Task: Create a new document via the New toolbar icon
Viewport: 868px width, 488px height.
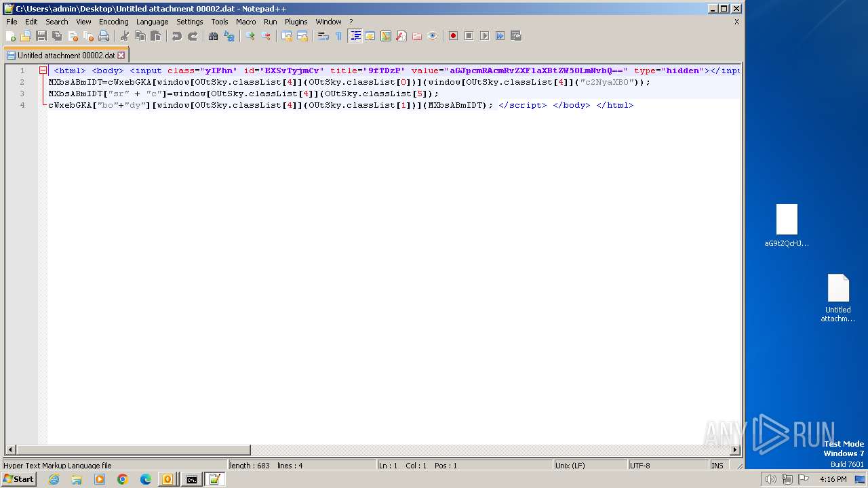Action: [x=11, y=36]
